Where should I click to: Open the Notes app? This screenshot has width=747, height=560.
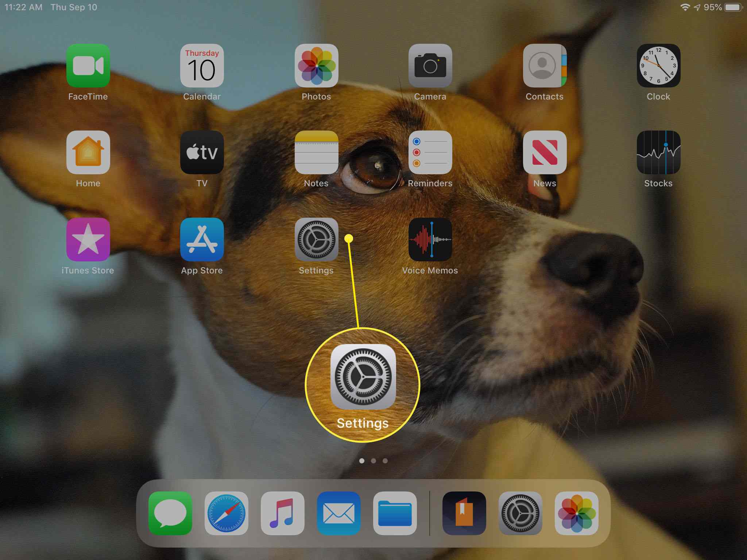pyautogui.click(x=316, y=152)
